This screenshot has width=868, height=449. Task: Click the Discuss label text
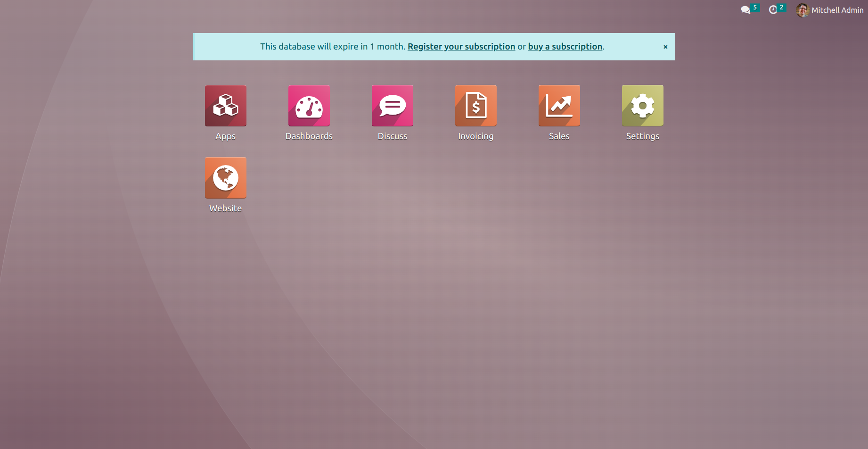(393, 136)
